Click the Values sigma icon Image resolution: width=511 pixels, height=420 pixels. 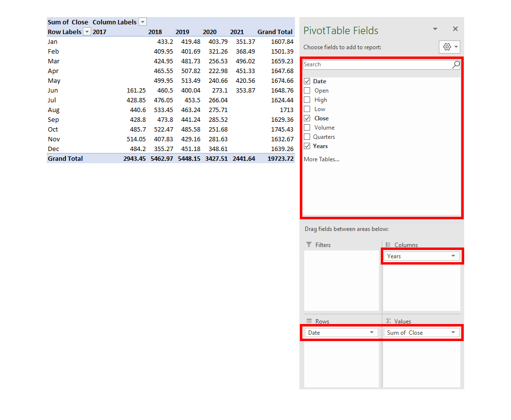(x=388, y=321)
